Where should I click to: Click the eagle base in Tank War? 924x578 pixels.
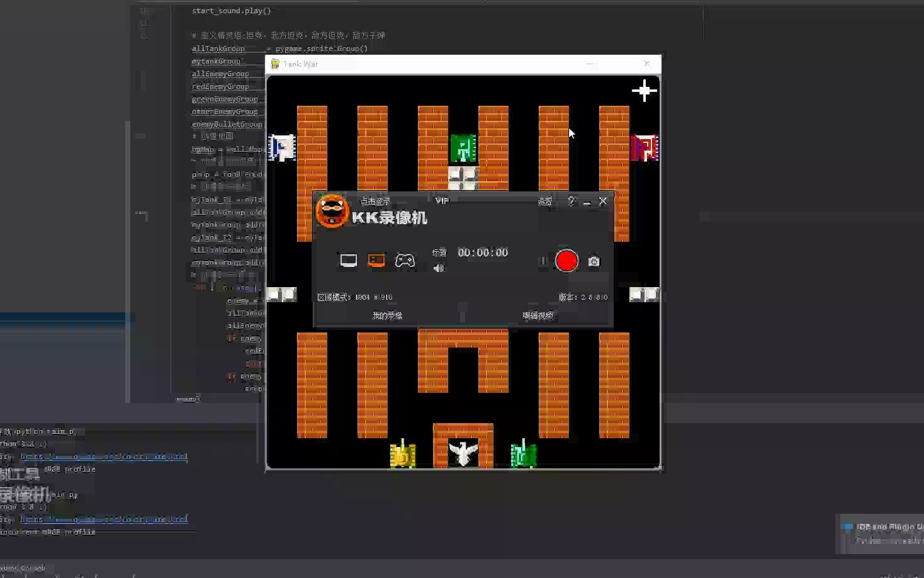463,453
